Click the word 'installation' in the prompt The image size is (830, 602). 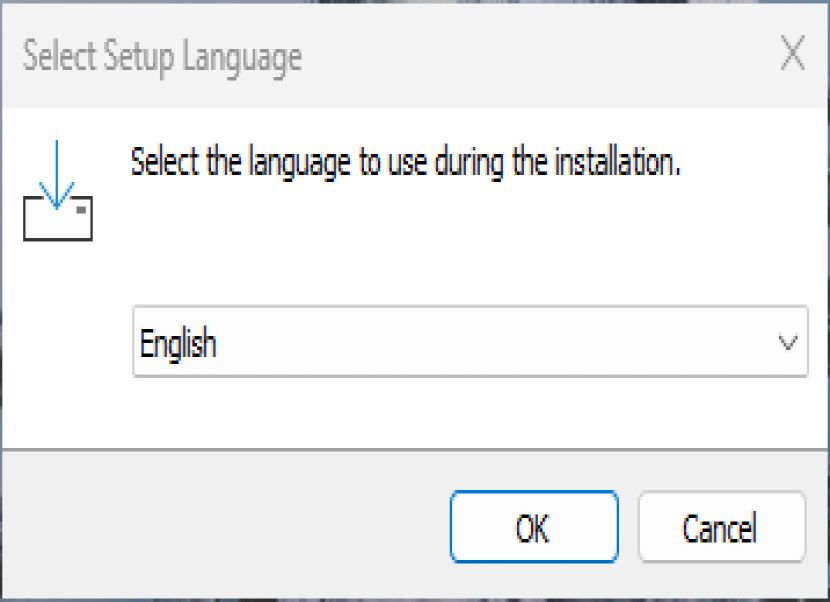click(617, 162)
